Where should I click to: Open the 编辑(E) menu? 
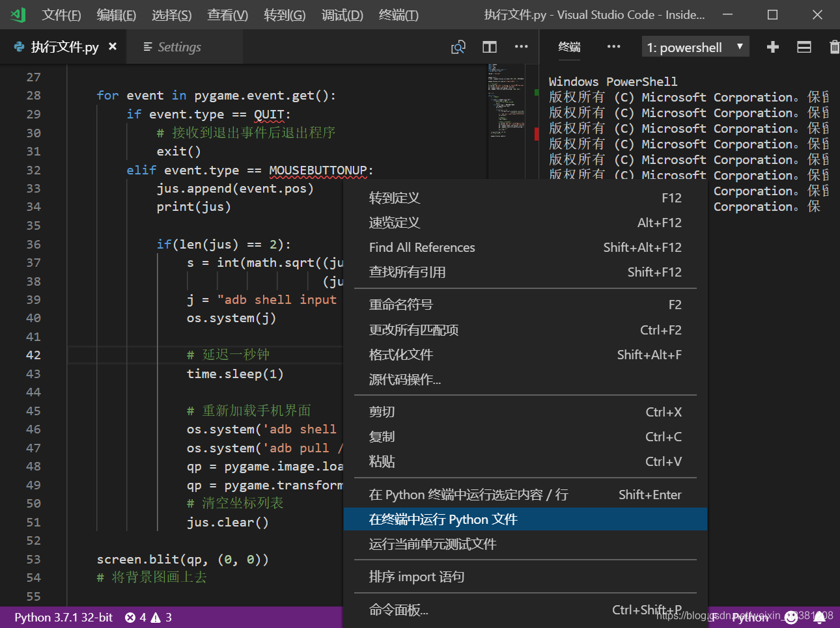pyautogui.click(x=116, y=15)
